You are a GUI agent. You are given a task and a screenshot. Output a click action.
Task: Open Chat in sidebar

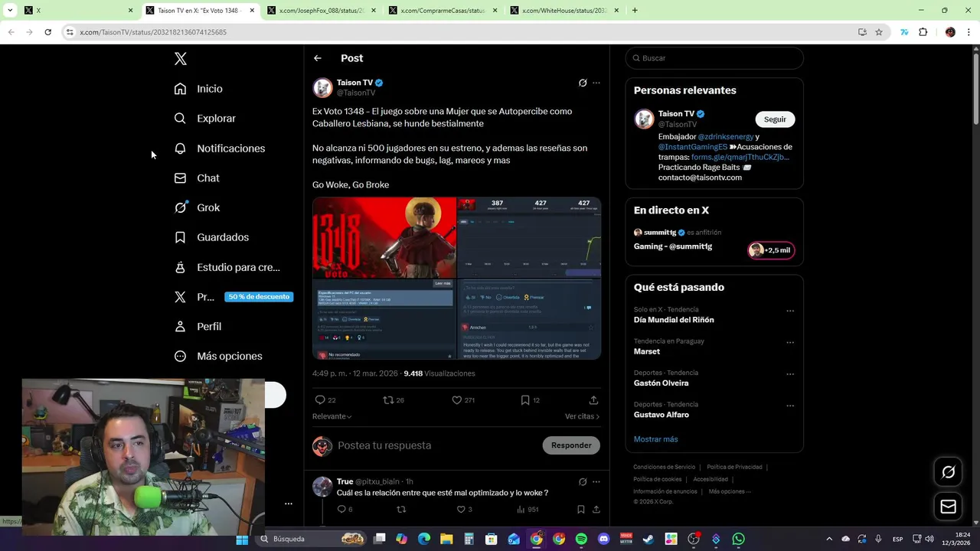197,178
